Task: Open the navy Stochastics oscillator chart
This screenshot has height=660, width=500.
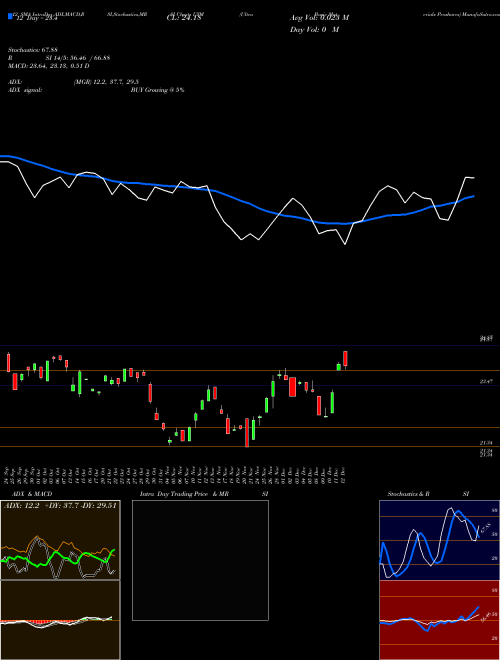Action: (x=439, y=540)
